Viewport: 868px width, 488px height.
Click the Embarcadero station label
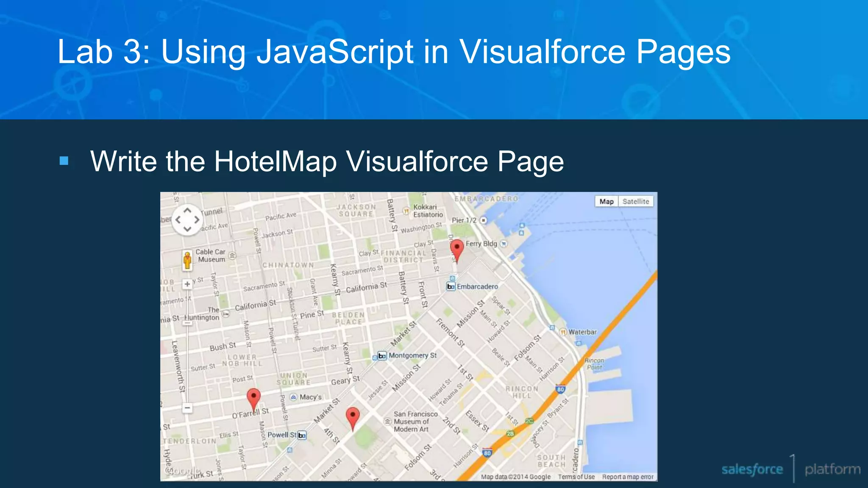[477, 287]
